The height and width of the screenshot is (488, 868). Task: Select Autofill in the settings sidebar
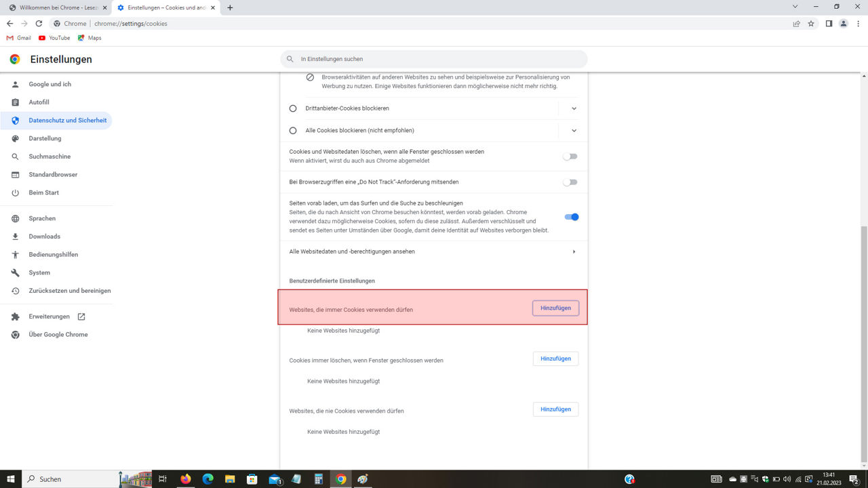pyautogui.click(x=40, y=102)
